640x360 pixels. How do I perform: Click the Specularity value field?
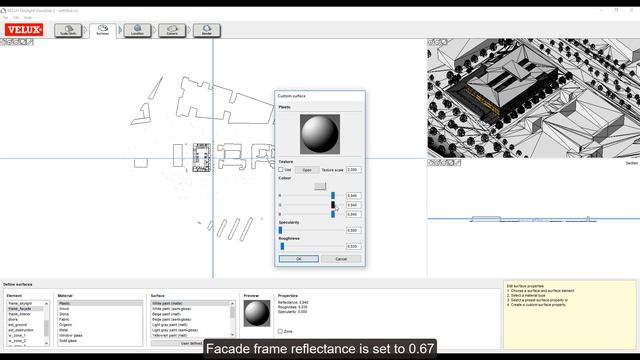point(353,230)
